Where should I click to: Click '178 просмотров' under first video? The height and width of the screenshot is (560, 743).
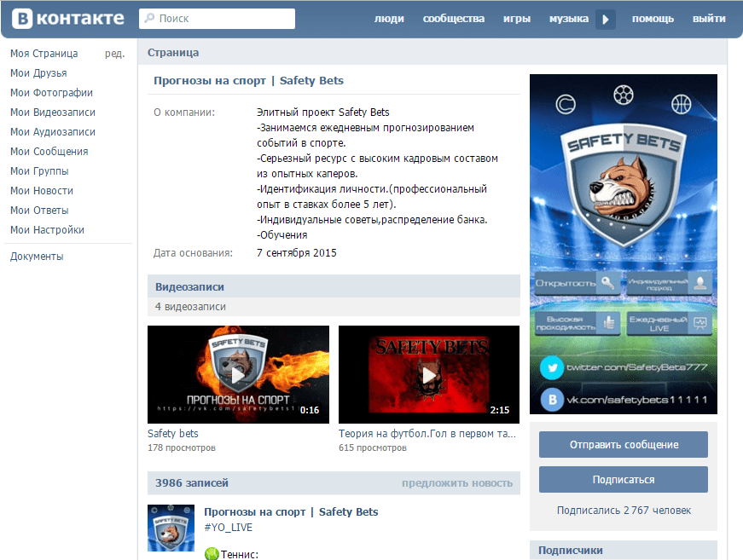(182, 447)
